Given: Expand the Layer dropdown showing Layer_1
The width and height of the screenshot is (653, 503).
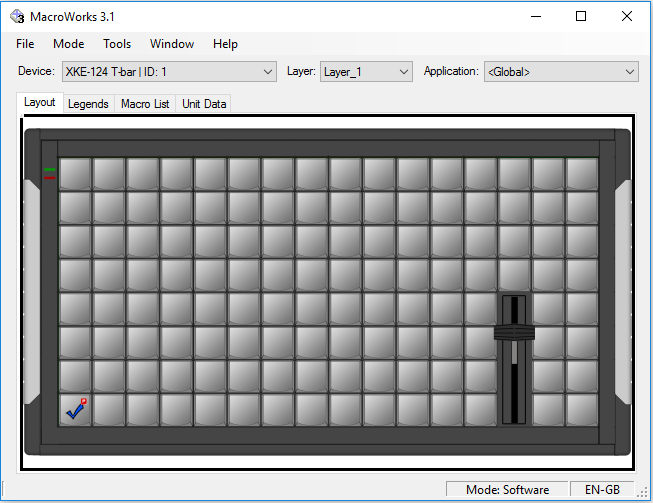Looking at the screenshot, I should tap(366, 72).
